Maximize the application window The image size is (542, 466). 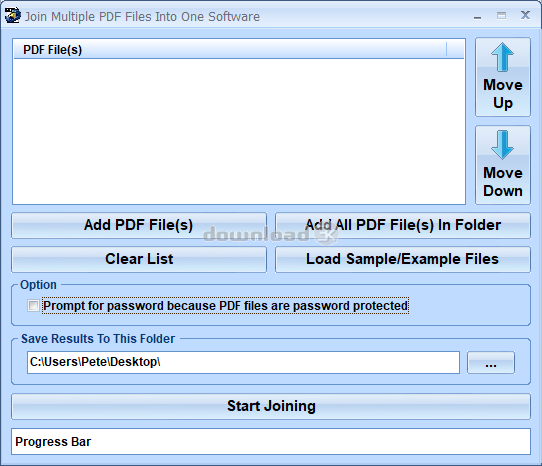click(x=501, y=16)
